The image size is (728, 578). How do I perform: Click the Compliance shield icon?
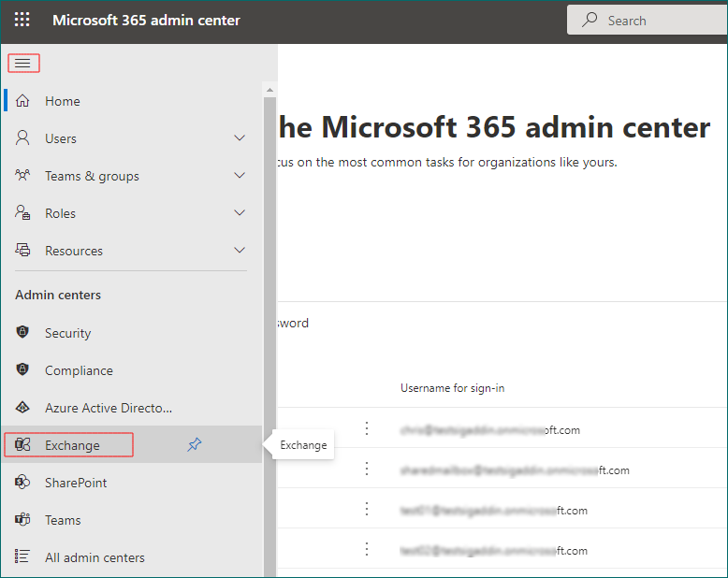[x=23, y=370]
